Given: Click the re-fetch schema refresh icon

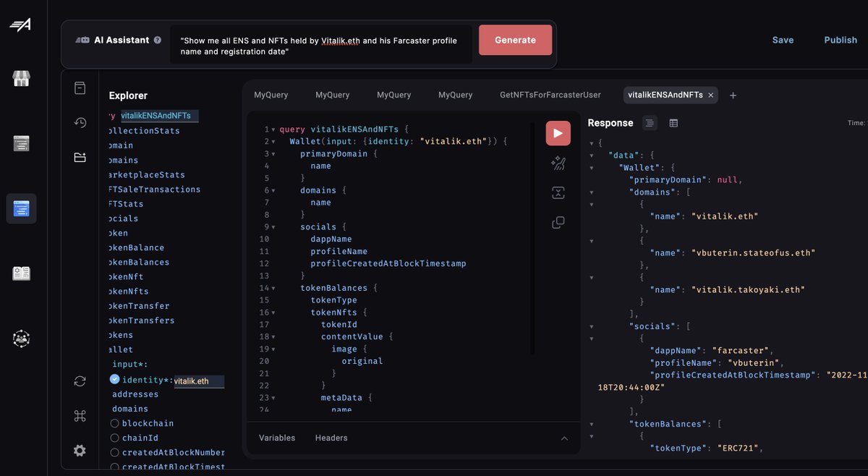Looking at the screenshot, I should pos(80,381).
